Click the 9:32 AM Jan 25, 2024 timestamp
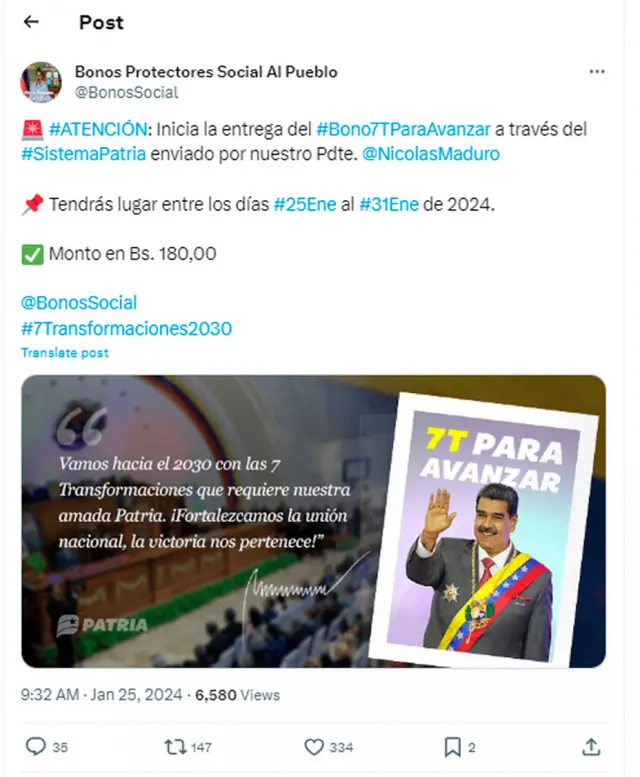This screenshot has width=640, height=777. pyautogui.click(x=101, y=695)
